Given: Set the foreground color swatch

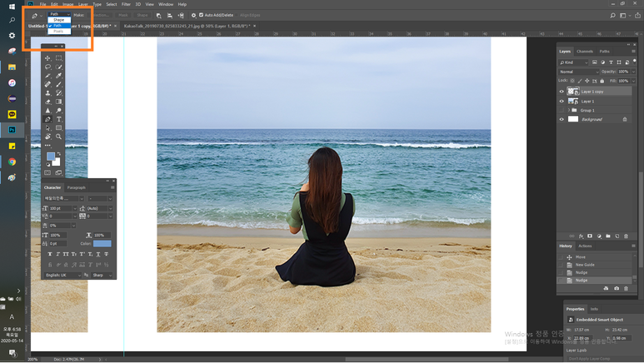Looking at the screenshot, I should coord(51,157).
